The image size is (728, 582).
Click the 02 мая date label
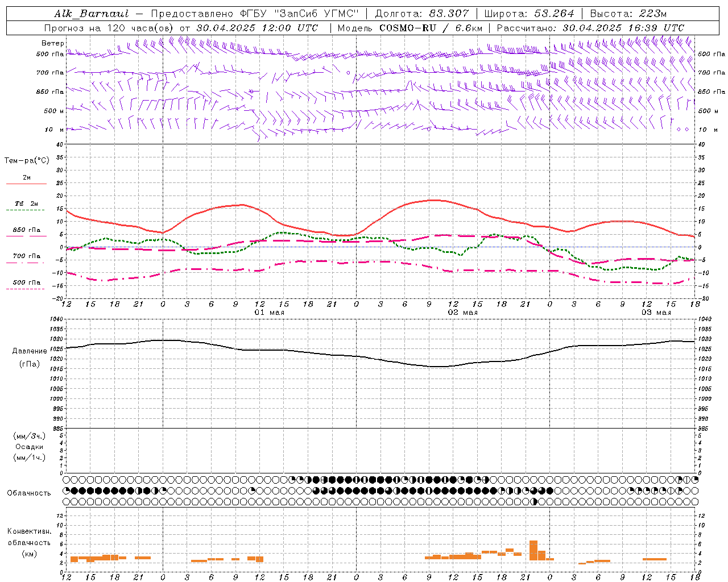point(463,313)
